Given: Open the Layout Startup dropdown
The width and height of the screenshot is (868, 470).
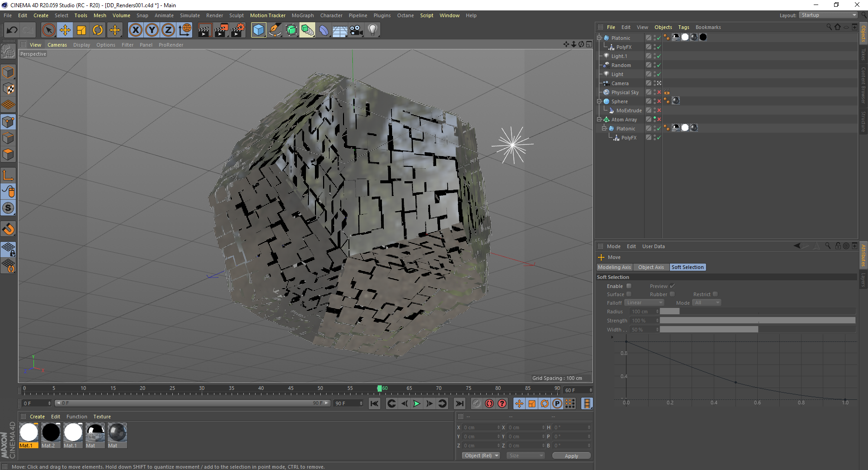Looking at the screenshot, I should coord(829,15).
